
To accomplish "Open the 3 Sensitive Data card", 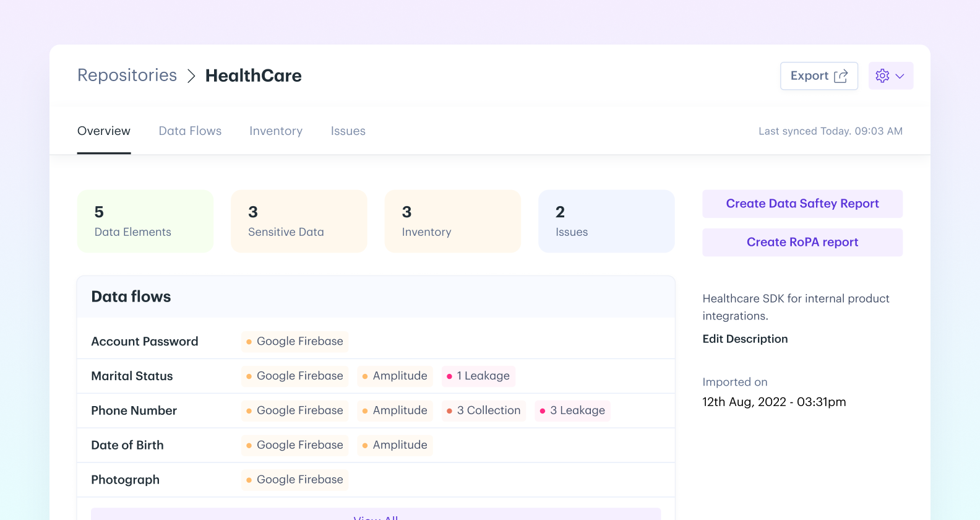I will 299,221.
